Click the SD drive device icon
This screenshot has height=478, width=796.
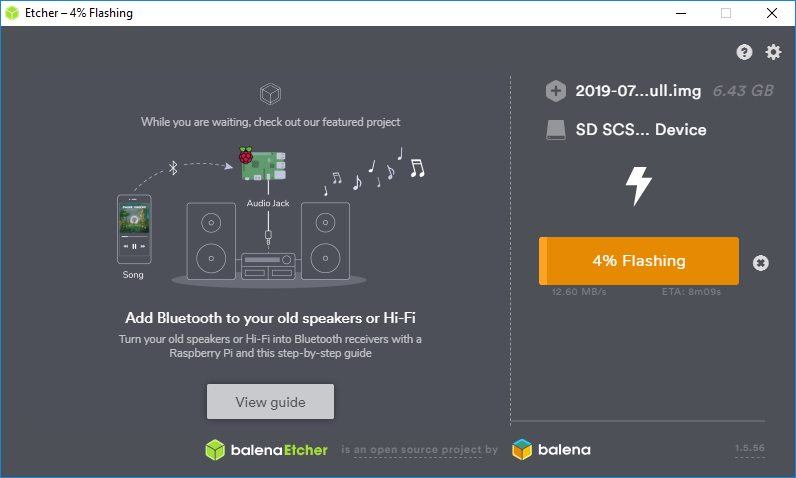[x=556, y=130]
